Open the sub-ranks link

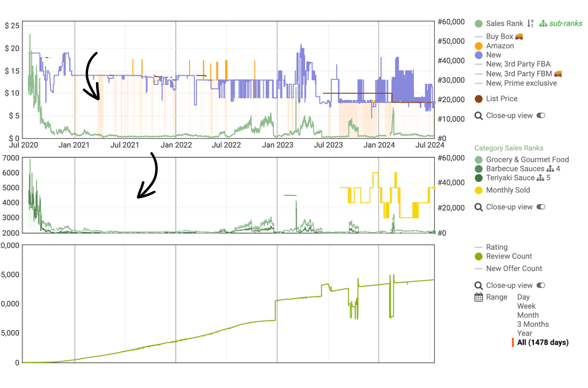[565, 24]
